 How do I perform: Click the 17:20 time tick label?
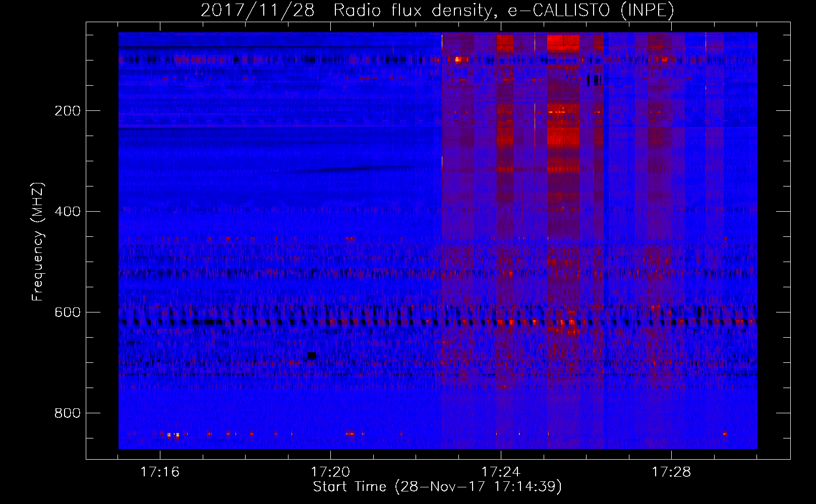330,472
